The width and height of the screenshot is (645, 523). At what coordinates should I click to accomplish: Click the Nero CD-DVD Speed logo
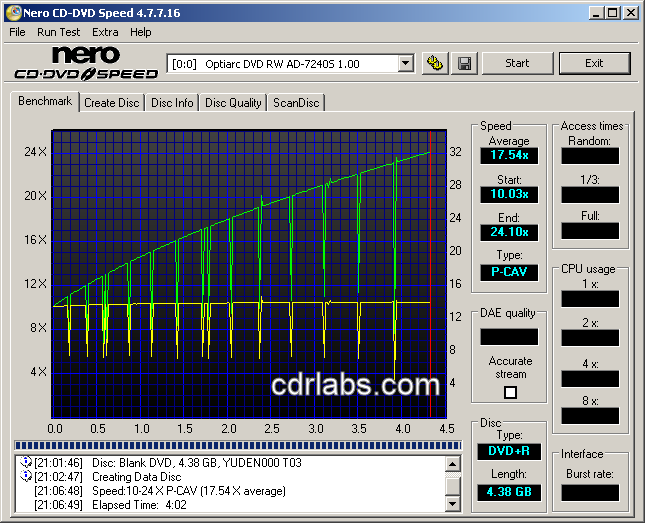(x=87, y=63)
